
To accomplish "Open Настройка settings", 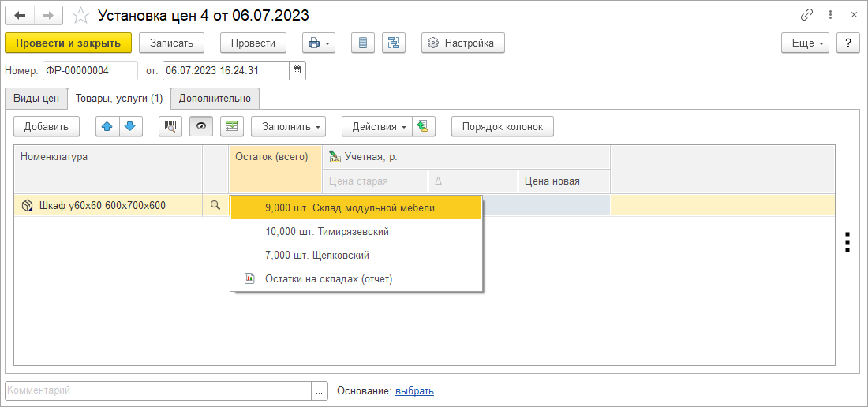I will coord(462,43).
